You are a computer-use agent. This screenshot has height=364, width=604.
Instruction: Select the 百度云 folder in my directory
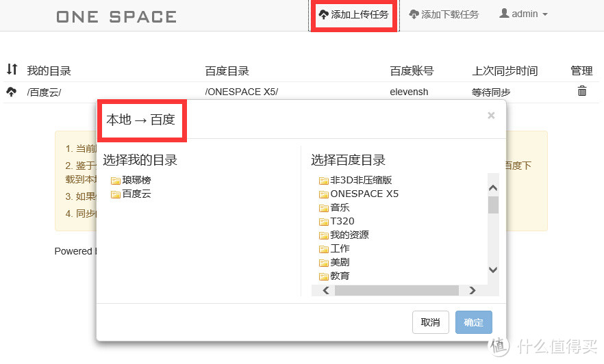[x=131, y=194]
